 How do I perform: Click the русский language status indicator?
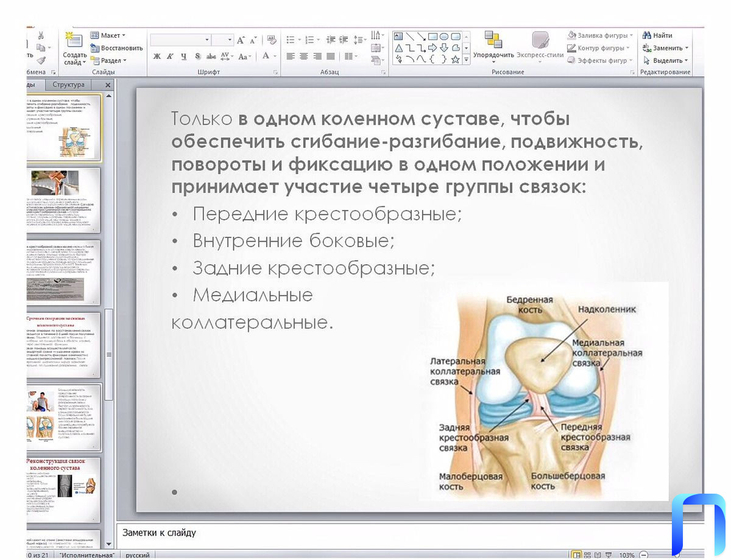pyautogui.click(x=138, y=555)
